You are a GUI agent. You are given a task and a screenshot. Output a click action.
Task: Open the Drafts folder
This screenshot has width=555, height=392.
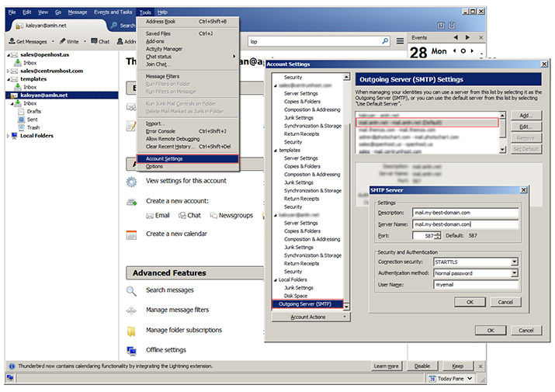pyautogui.click(x=34, y=111)
